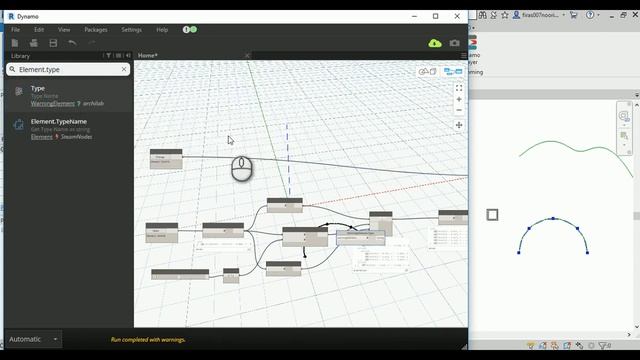Click the Revit communication center satellite icon
This screenshot has width=640, height=360.
[x=493, y=15]
